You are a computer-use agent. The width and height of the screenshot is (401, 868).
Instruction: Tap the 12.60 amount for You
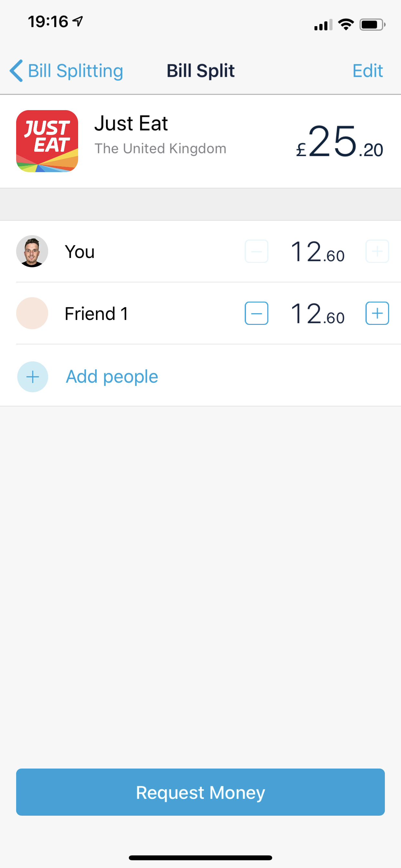pyautogui.click(x=317, y=252)
